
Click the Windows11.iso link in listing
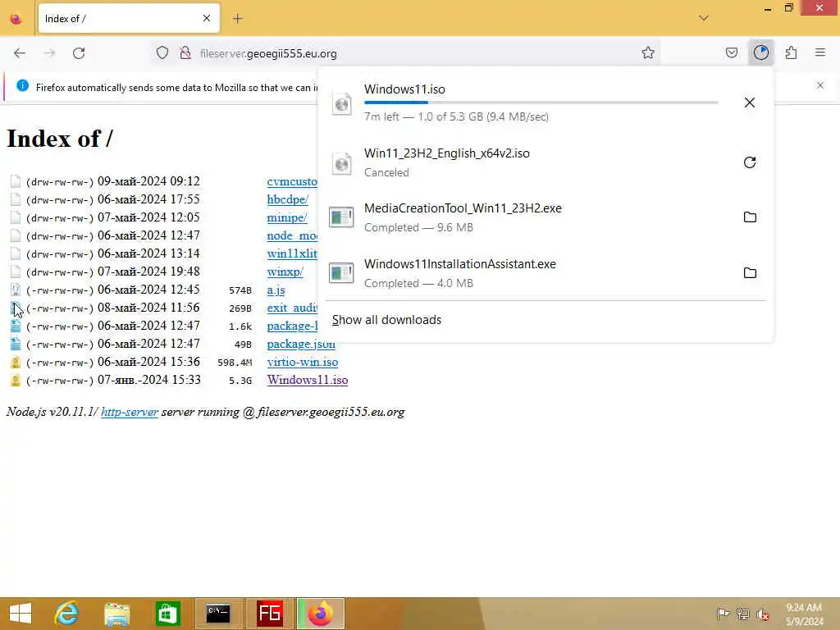pyautogui.click(x=308, y=380)
